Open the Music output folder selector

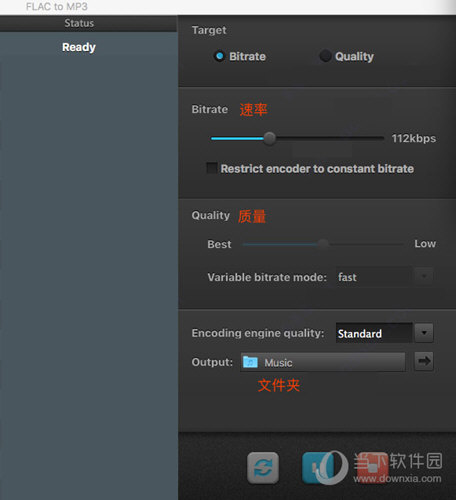[323, 362]
